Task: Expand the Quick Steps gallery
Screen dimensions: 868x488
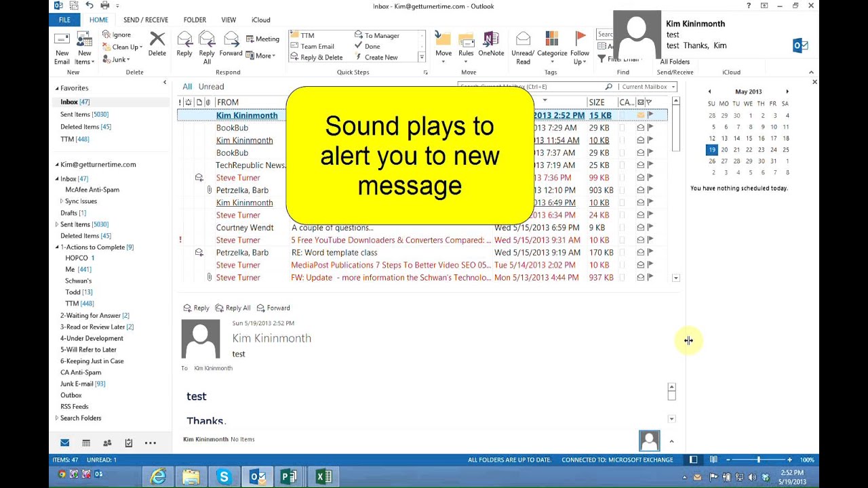Action: pos(421,58)
